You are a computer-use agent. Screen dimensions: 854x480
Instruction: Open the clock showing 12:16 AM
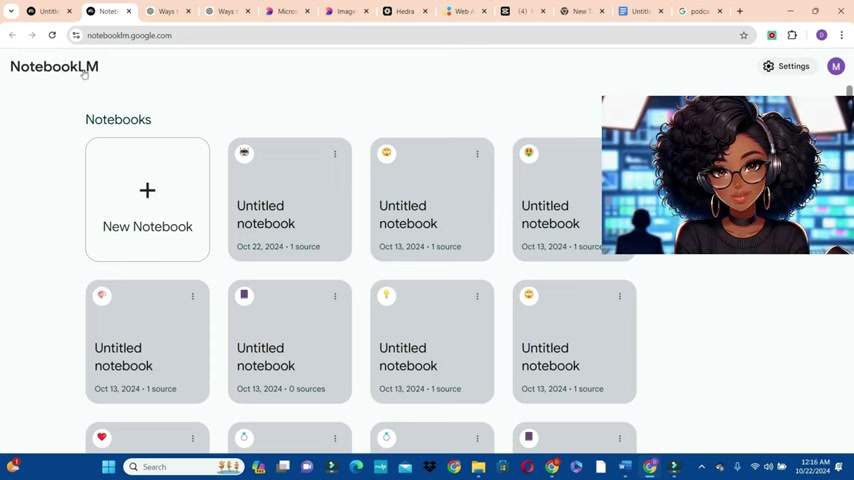pos(813,466)
